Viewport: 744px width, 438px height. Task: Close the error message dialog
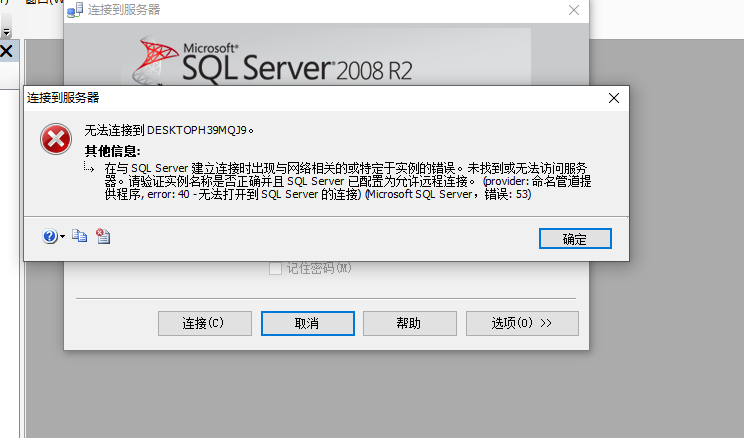614,98
